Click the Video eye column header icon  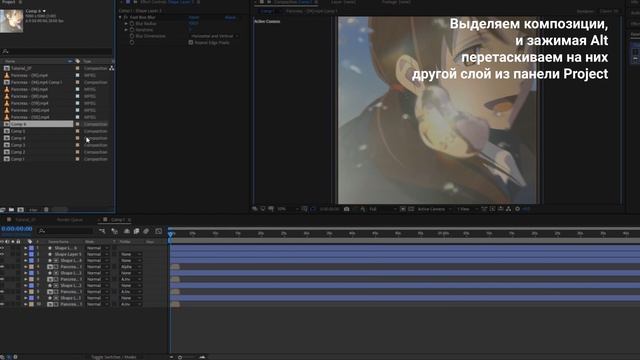pos(2,242)
